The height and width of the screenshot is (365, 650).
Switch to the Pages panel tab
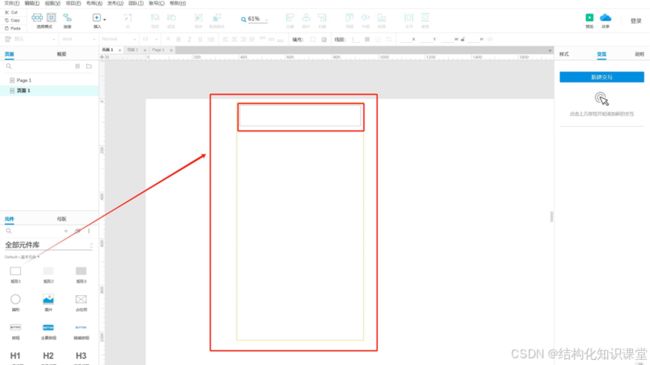click(9, 54)
